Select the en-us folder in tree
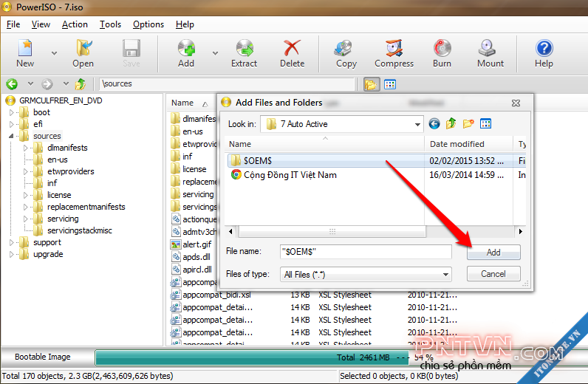588x384 pixels. pyautogui.click(x=58, y=160)
